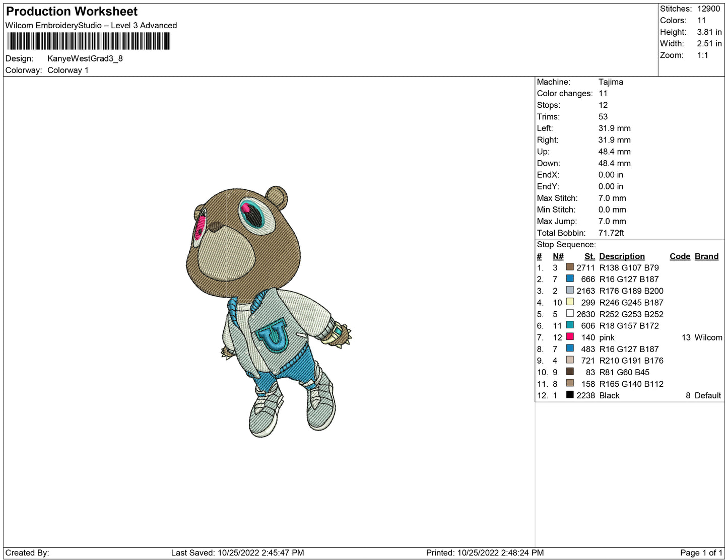Click the "N#" column header
Image resolution: width=728 pixels, height=560 pixels.
(x=558, y=256)
